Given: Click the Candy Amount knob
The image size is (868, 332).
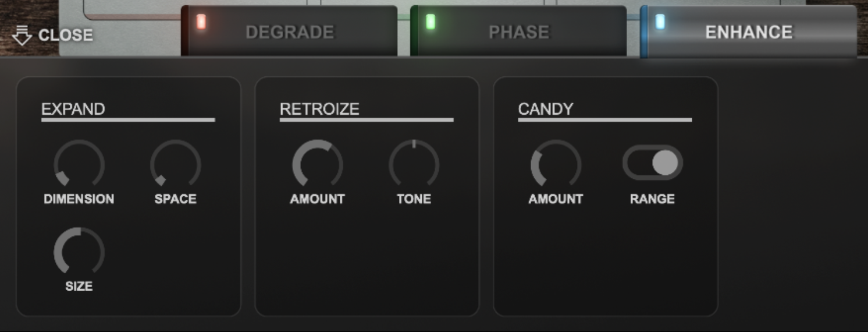Looking at the screenshot, I should 556,165.
